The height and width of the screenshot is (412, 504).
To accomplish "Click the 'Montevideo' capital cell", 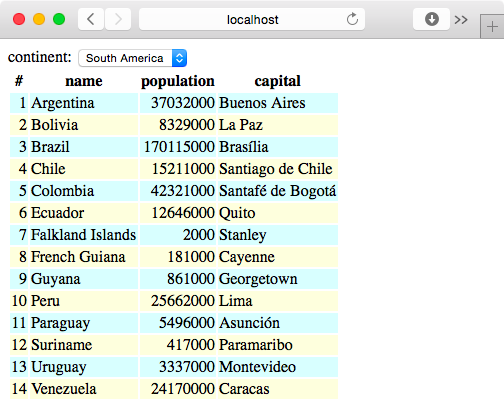I will pos(278,367).
